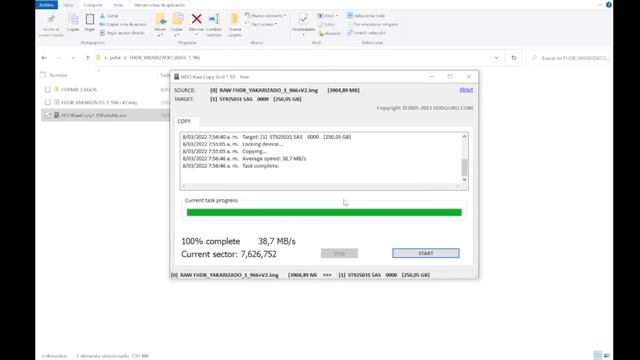The image size is (640, 360).
Task: Click the '100% complete' status text
Action: point(211,241)
